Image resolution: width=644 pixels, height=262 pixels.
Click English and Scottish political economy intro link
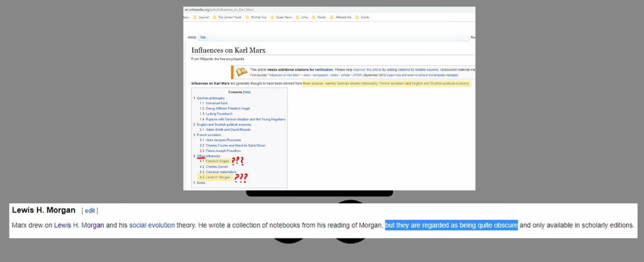(440, 83)
